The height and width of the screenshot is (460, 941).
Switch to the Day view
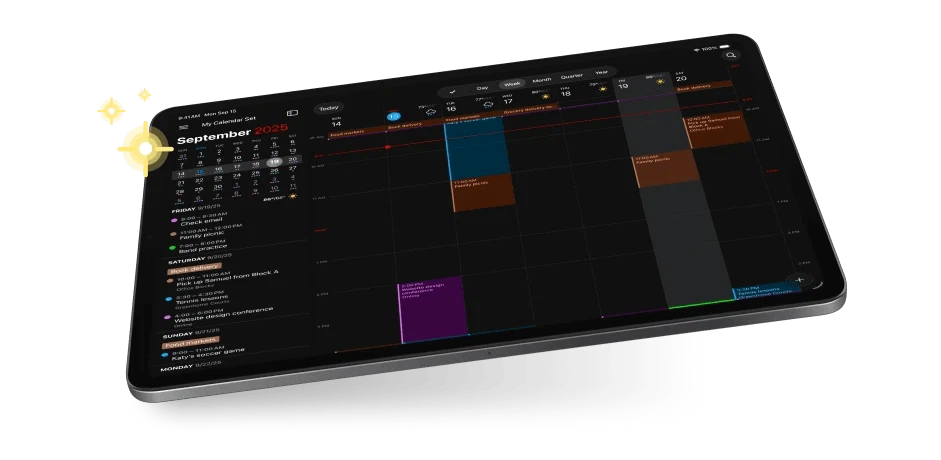(482, 88)
